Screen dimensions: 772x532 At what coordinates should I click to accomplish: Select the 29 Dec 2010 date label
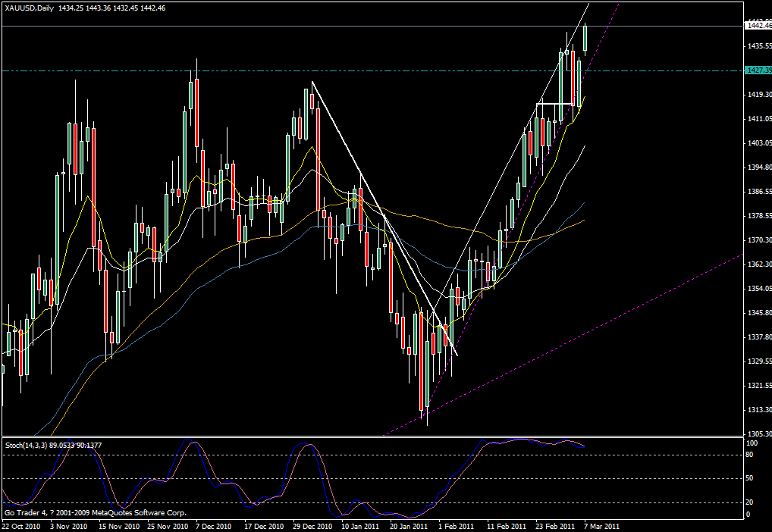pos(313,525)
